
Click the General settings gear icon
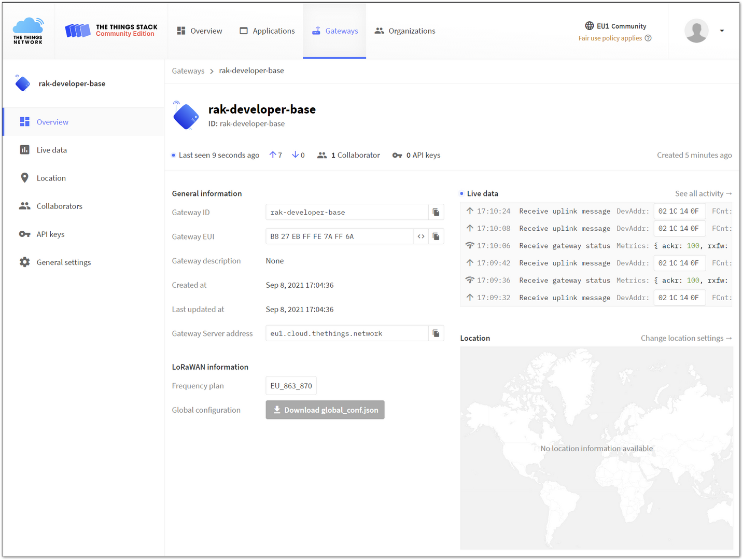click(x=24, y=262)
